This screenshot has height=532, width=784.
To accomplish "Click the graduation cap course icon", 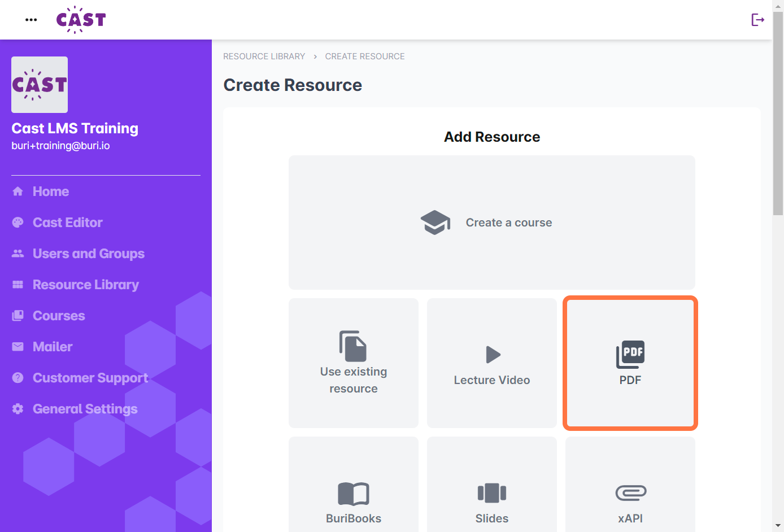I will pyautogui.click(x=435, y=223).
